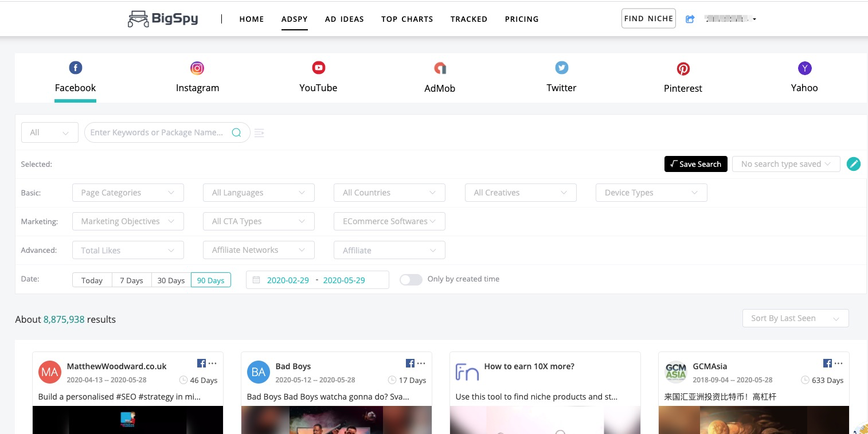Click the Instagram platform icon
The image size is (868, 434).
[197, 68]
